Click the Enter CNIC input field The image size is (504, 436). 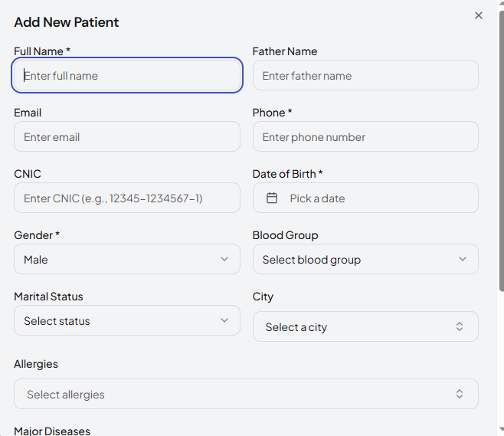click(x=127, y=198)
